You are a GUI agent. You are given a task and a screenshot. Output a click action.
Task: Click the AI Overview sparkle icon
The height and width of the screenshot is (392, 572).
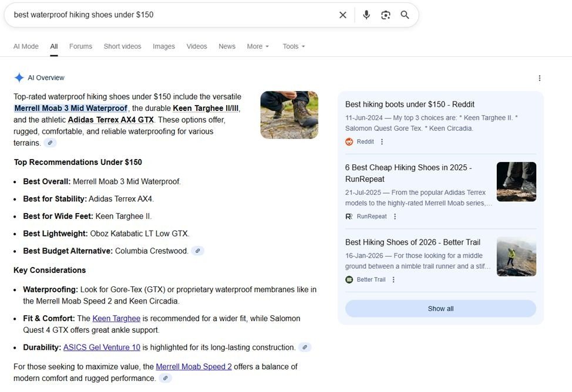click(x=19, y=77)
